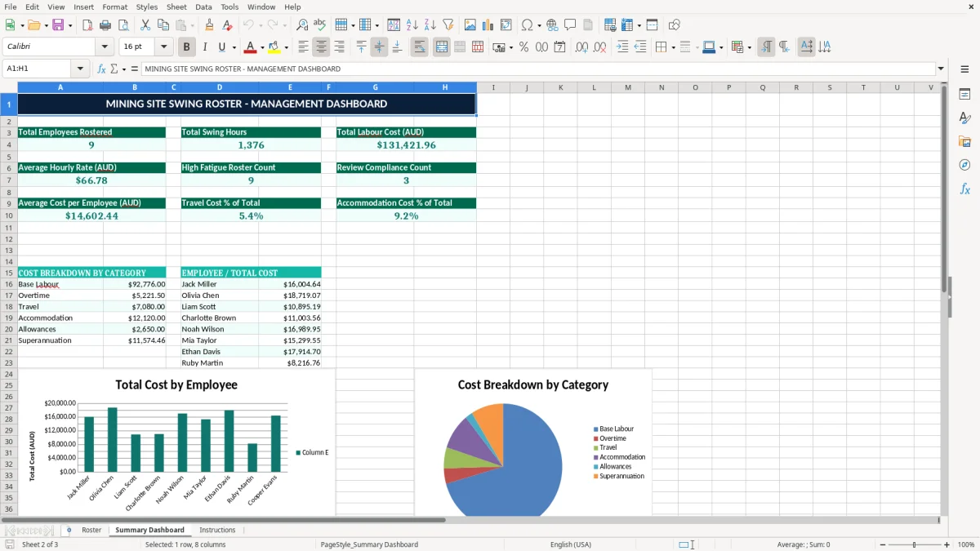Click the Print icon
Image resolution: width=980 pixels, height=551 pixels.
(x=105, y=25)
